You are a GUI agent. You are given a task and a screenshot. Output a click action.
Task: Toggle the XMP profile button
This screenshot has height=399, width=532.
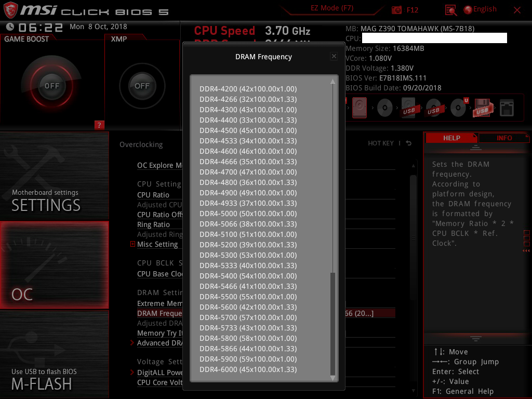click(142, 86)
